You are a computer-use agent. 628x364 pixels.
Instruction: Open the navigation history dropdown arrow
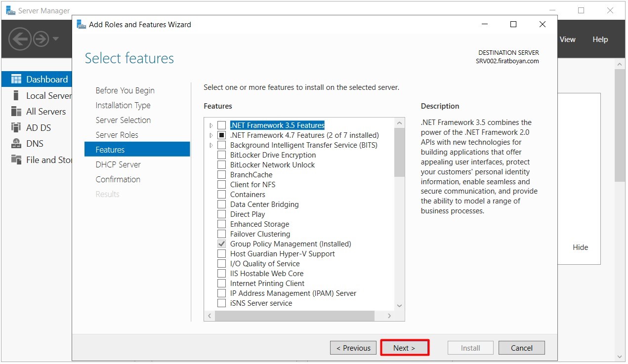point(55,39)
